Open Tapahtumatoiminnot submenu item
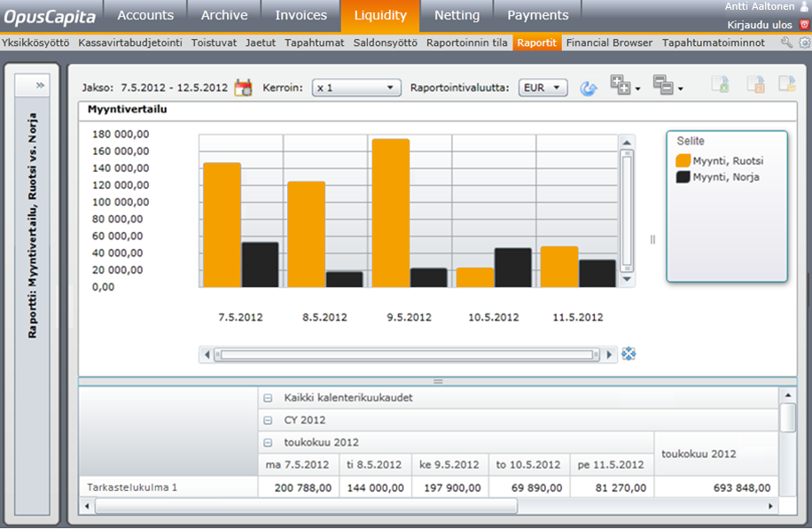 (713, 43)
